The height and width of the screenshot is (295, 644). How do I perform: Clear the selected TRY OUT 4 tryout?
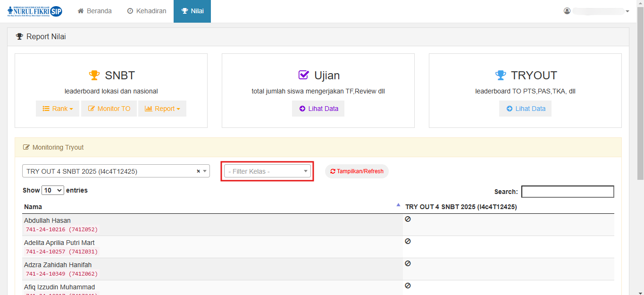(x=198, y=171)
